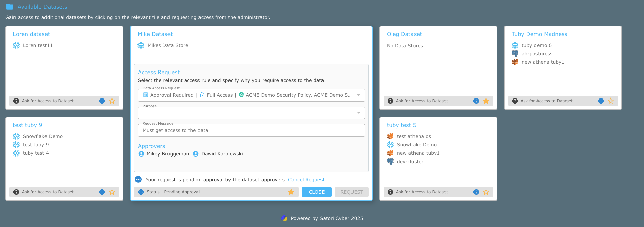Viewport: 644px width, 227px height.
Task: Click Ask for Access on Loren dataset
Action: [x=48, y=101]
